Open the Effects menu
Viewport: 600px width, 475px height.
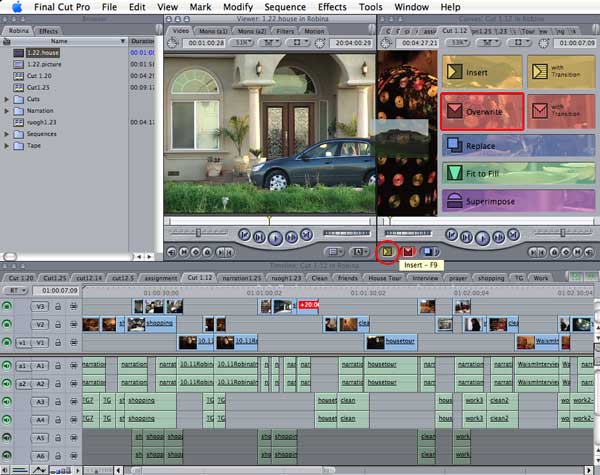[332, 7]
